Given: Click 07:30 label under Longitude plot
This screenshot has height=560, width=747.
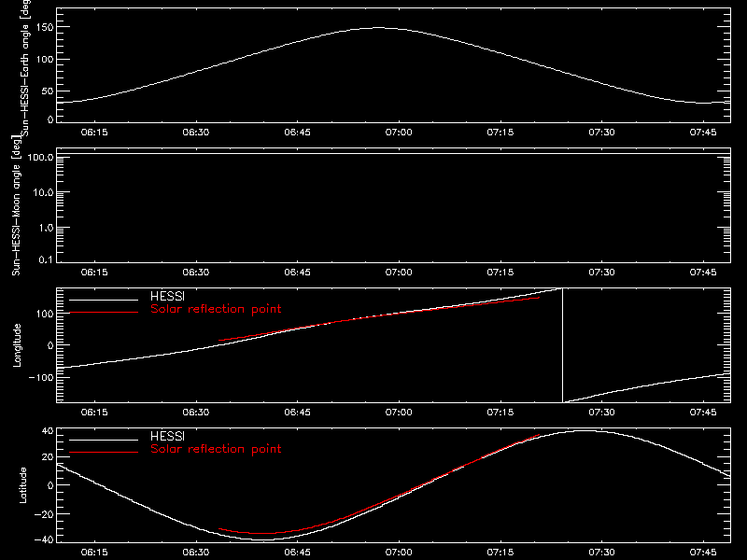Looking at the screenshot, I should pos(601,412).
